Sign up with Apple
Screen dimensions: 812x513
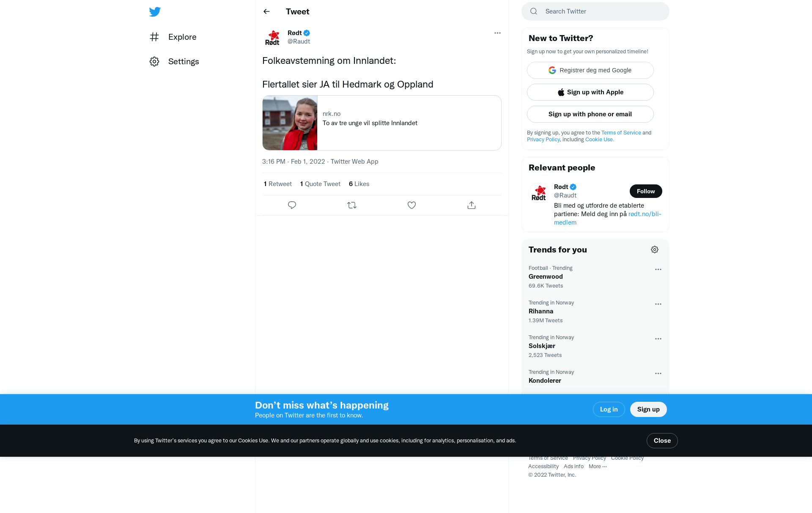point(590,92)
